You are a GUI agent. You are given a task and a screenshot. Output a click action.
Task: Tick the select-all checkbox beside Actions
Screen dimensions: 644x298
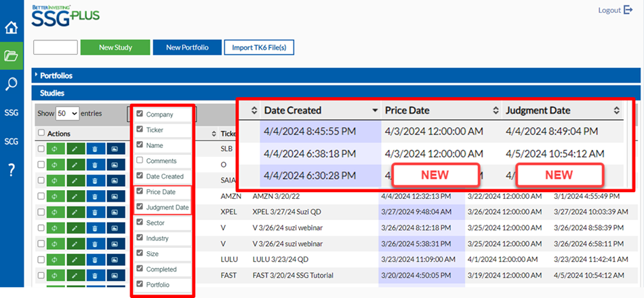click(41, 133)
